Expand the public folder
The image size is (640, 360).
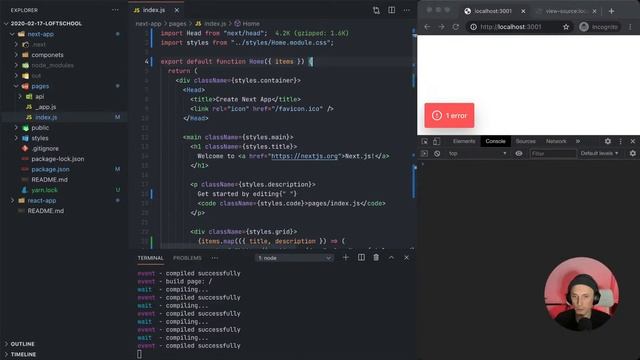(40, 128)
